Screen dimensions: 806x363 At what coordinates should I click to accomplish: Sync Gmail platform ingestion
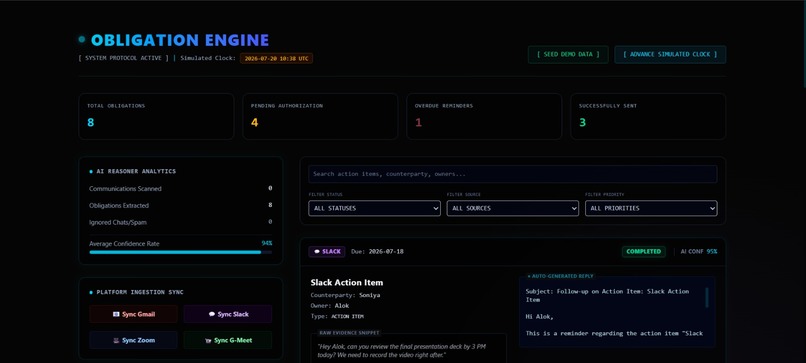(134, 314)
